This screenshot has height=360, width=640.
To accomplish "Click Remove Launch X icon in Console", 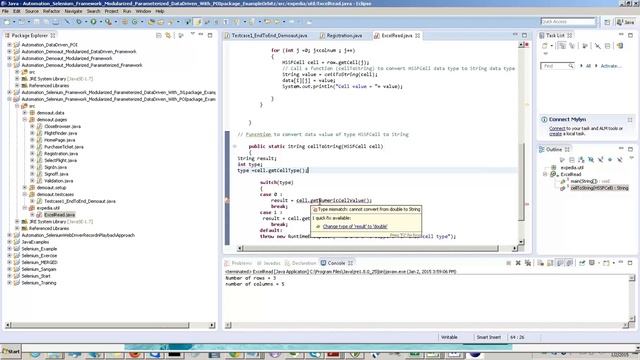I will [x=518, y=263].
